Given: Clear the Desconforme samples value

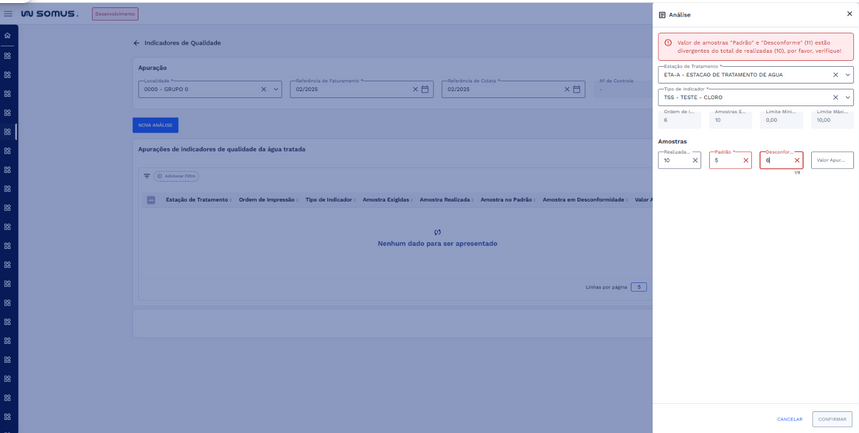Looking at the screenshot, I should [796, 160].
